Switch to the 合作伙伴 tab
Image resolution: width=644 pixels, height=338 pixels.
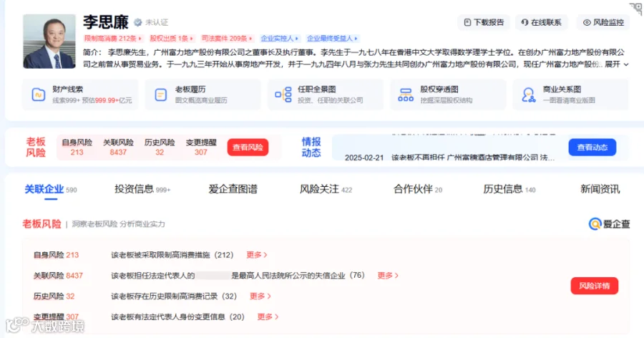pos(418,189)
